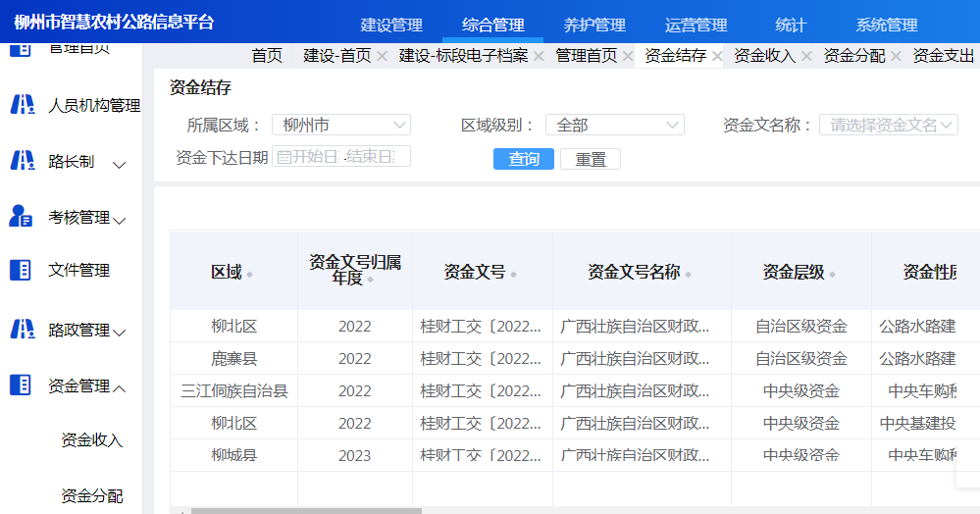Click the 资金下达日期 start date field
The image size is (980, 514).
[x=307, y=157]
